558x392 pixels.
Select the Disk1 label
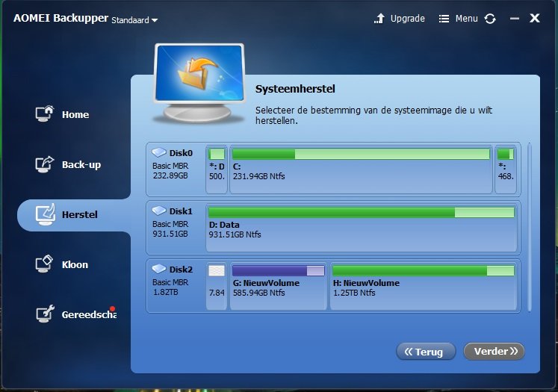[181, 211]
